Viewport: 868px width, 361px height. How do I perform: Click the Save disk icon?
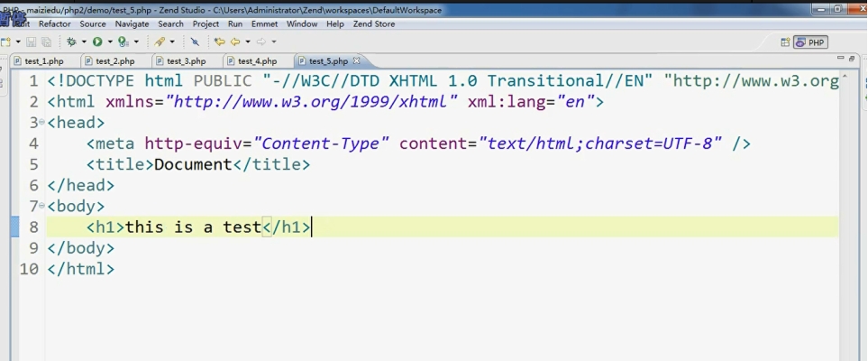coord(32,42)
